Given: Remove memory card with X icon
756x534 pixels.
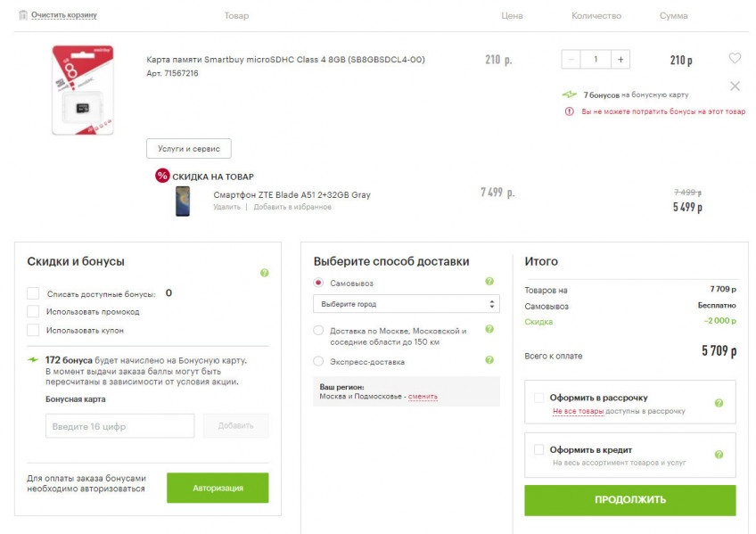Looking at the screenshot, I should click(x=735, y=86).
